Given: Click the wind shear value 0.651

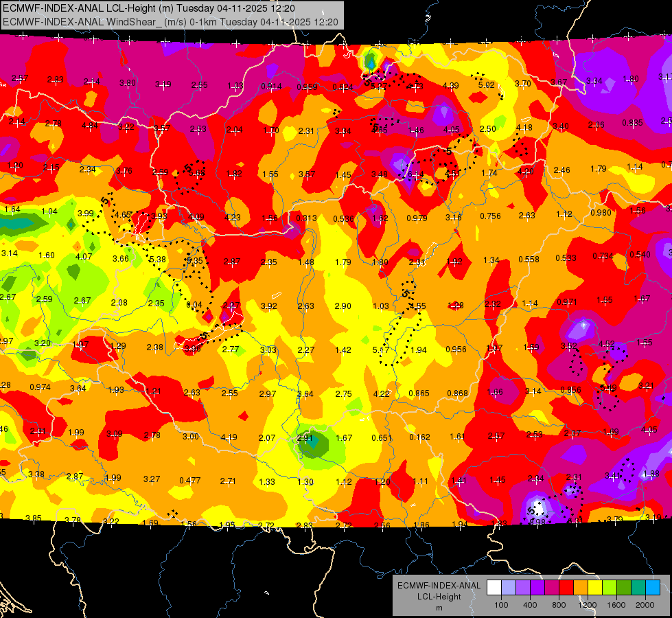Looking at the screenshot, I should coord(382,437).
